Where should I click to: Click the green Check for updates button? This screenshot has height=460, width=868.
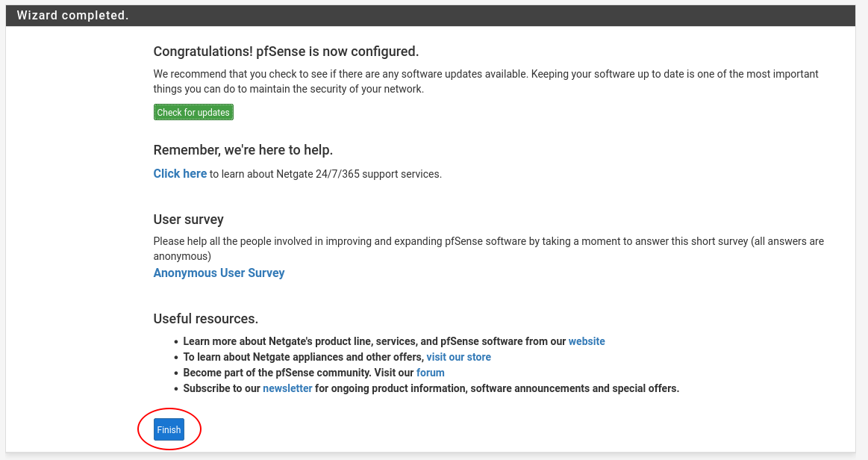tap(193, 113)
